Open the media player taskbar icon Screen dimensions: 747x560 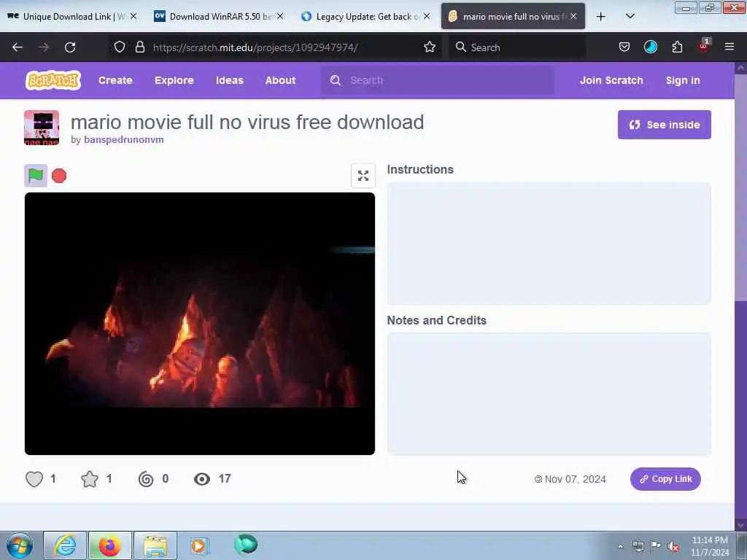[199, 545]
